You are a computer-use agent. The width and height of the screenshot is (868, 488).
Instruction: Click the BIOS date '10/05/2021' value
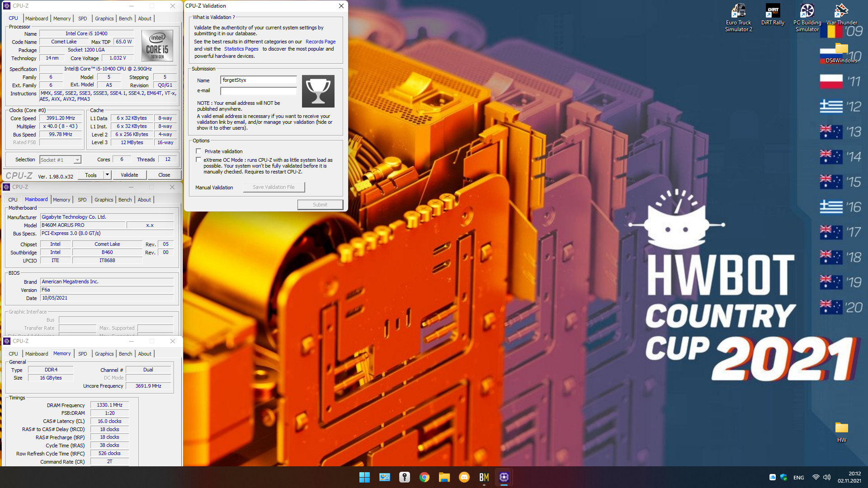tap(107, 298)
